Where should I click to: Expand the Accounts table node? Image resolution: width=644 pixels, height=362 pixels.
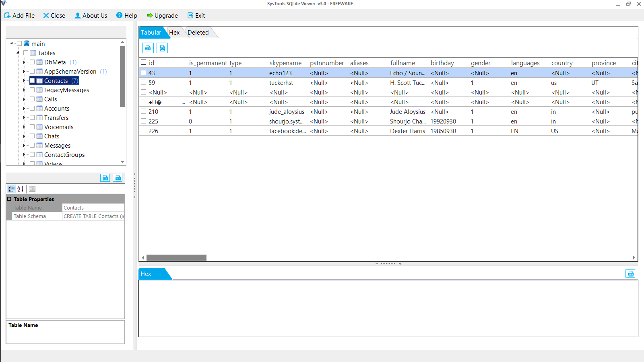point(24,108)
